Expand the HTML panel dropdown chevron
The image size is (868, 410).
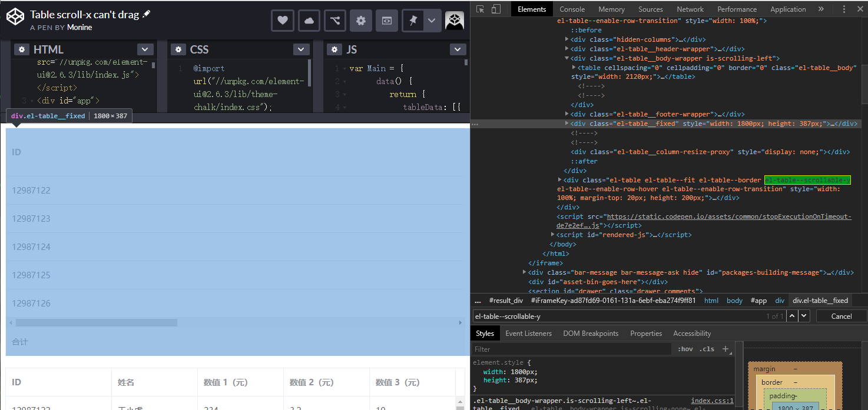pos(145,49)
